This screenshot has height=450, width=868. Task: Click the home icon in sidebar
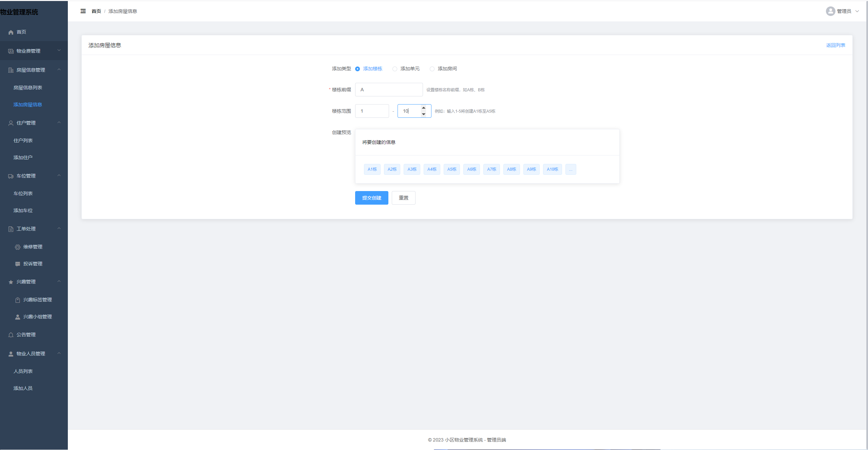click(11, 32)
